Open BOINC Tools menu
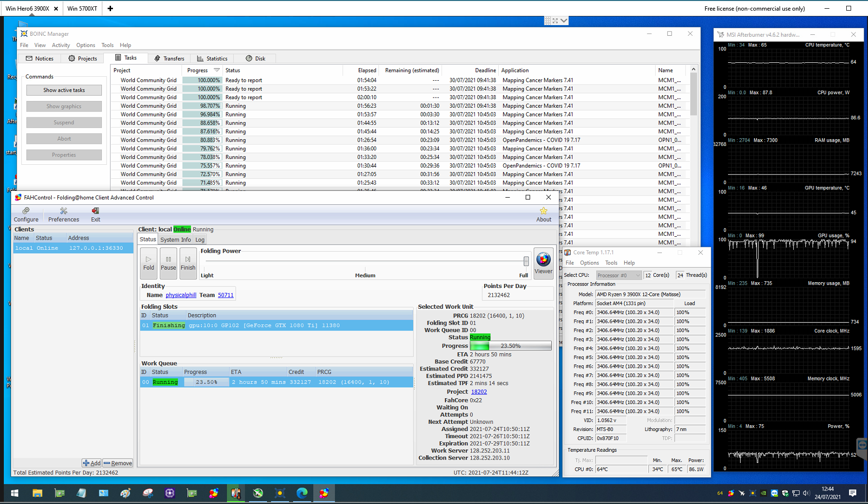The height and width of the screenshot is (504, 868). point(108,45)
